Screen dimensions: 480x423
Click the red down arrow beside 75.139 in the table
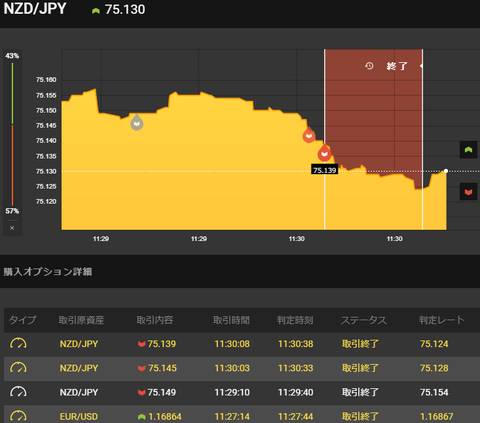[142, 344]
